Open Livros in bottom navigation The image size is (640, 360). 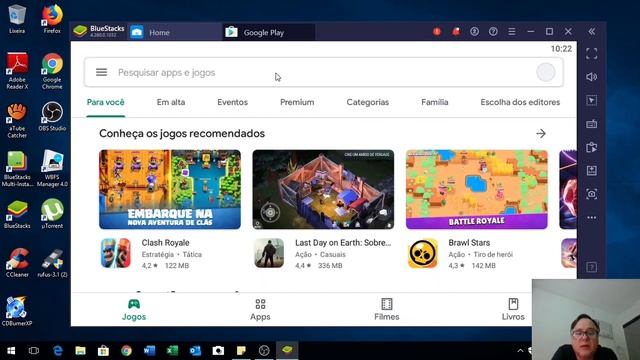point(513,310)
